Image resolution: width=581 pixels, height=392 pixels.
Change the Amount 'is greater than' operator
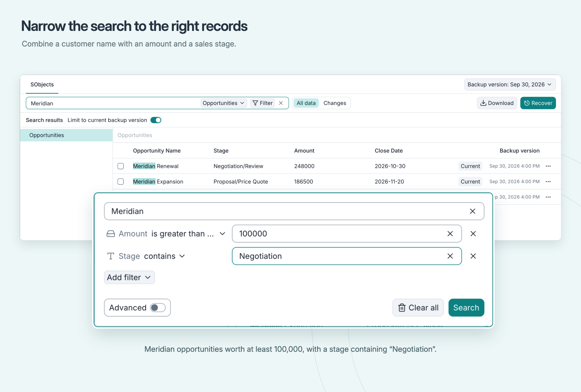[x=188, y=234]
